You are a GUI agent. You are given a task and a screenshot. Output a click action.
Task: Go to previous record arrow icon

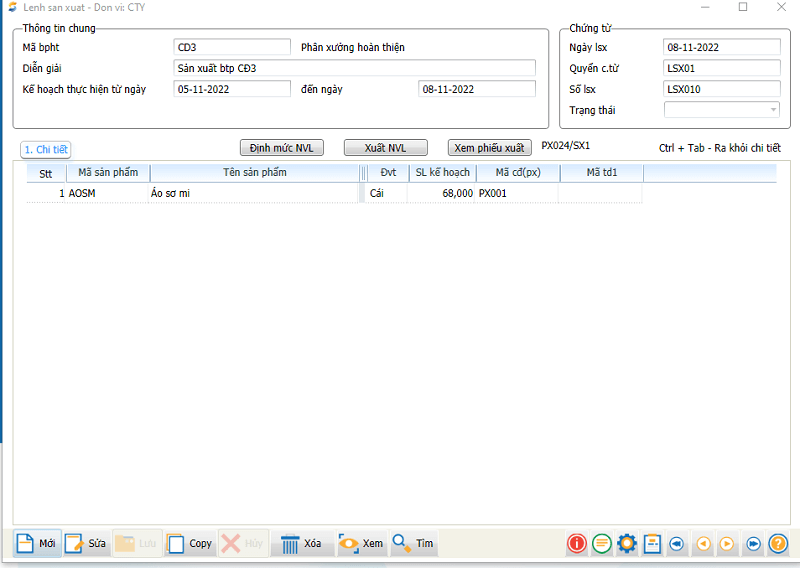pos(704,544)
